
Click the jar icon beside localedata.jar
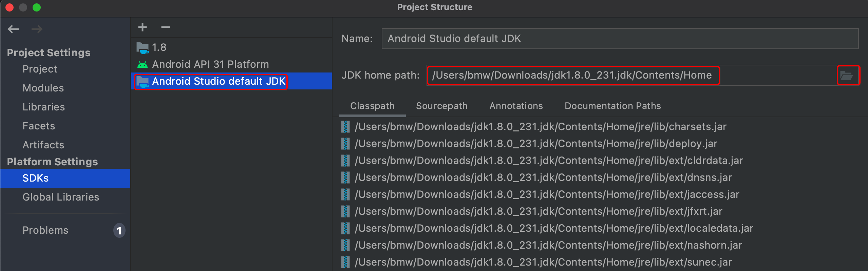pyautogui.click(x=345, y=228)
